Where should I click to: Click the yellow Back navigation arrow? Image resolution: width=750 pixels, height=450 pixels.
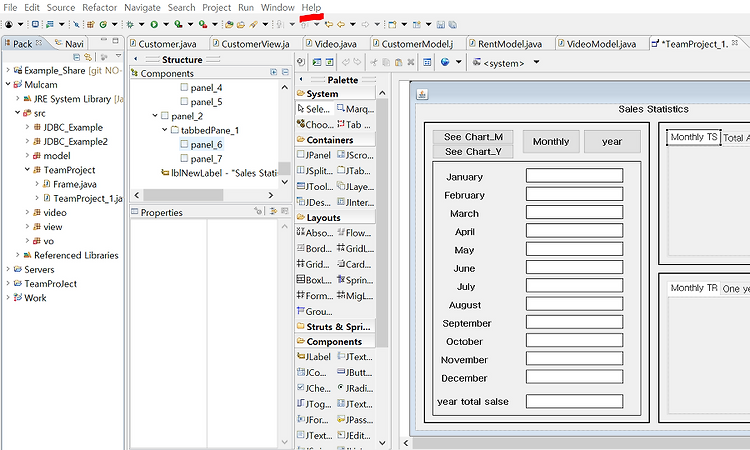pos(341,24)
